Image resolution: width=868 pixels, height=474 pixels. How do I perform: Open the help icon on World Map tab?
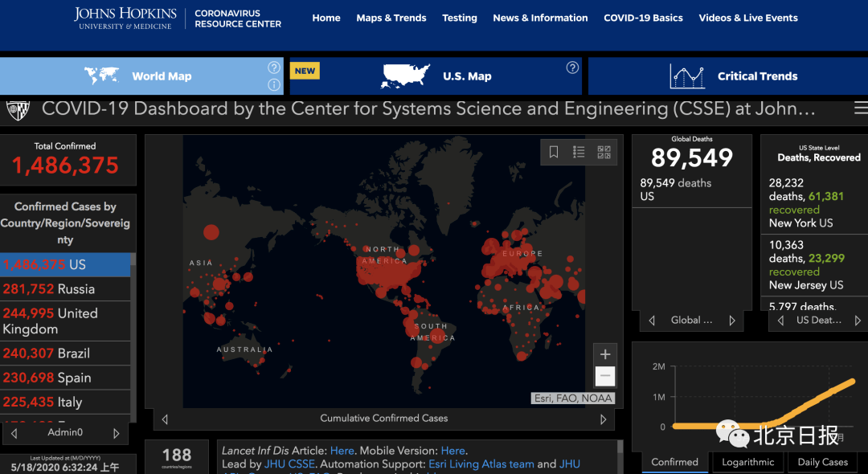click(274, 67)
